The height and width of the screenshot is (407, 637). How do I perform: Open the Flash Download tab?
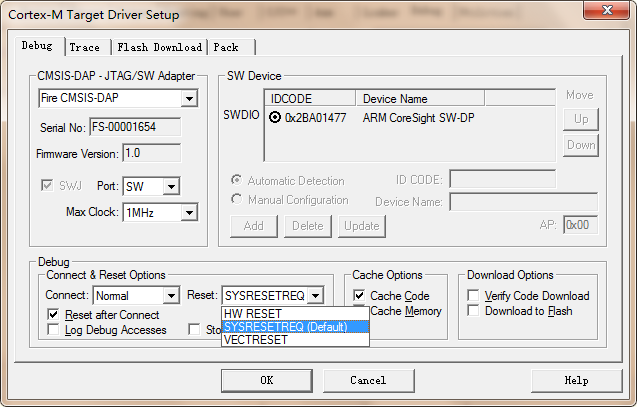(x=159, y=47)
